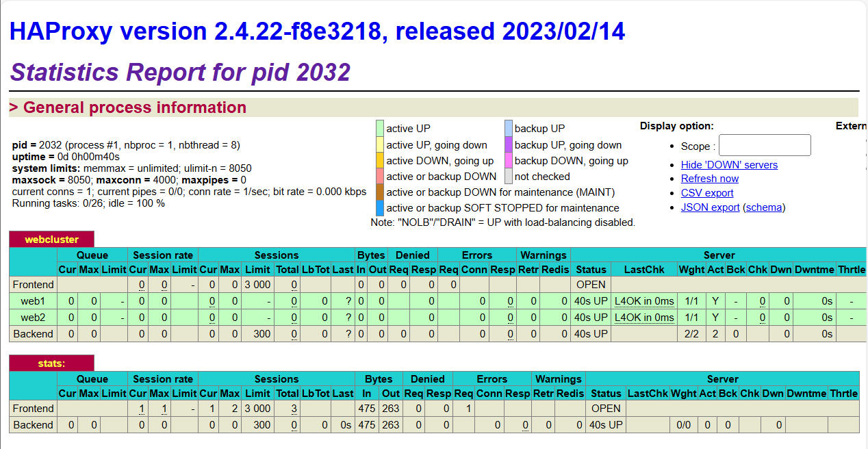
Task: Click the stats Denied group header
Action: coord(428,379)
